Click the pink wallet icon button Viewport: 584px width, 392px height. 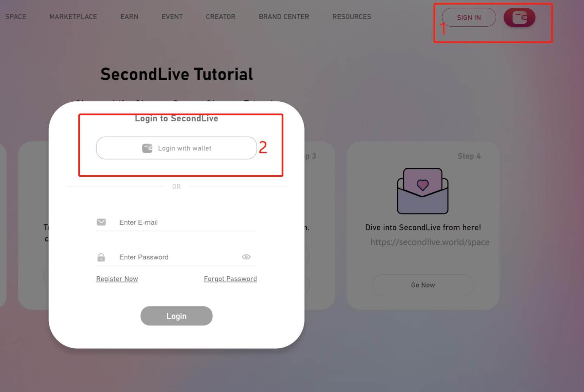coord(519,17)
